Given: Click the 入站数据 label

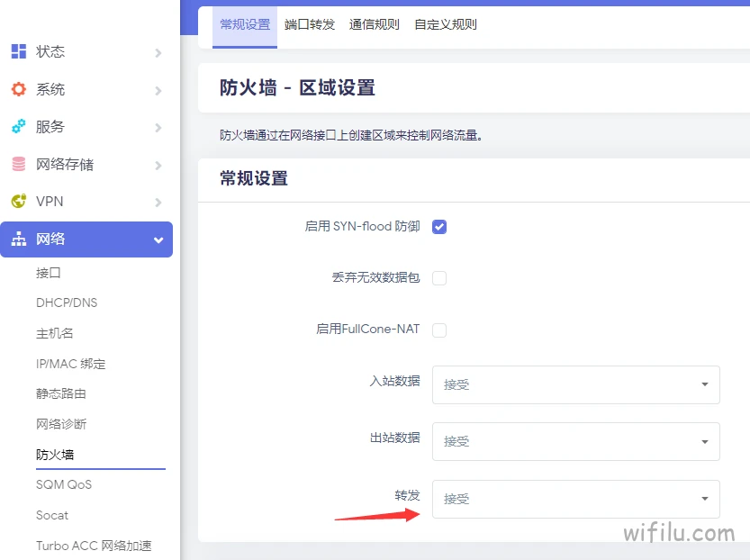Looking at the screenshot, I should point(394,381).
